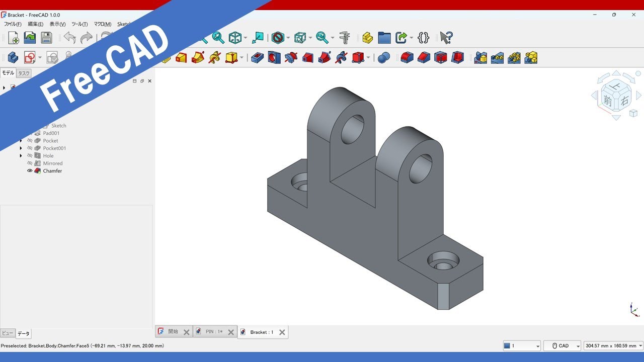Open the additive primitive dropdown arrow

tap(242, 58)
